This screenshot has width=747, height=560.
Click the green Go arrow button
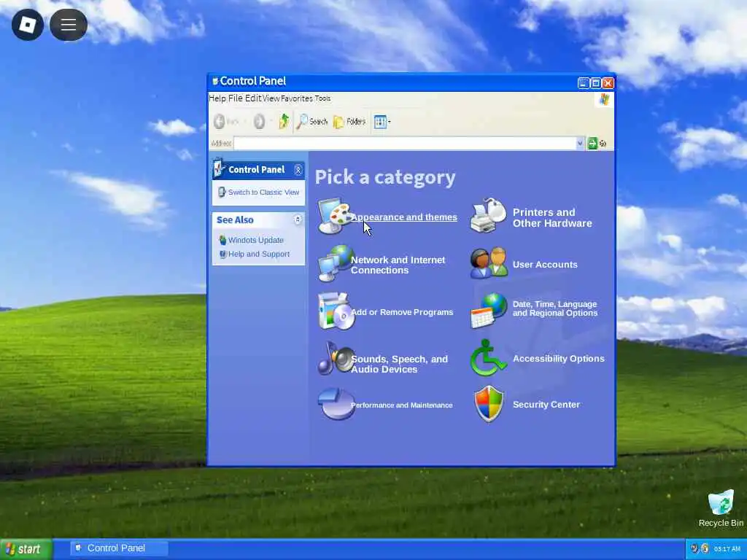(x=592, y=144)
